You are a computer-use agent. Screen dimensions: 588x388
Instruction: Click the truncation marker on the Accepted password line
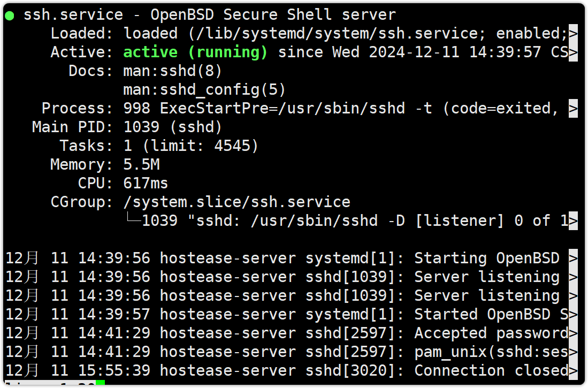click(573, 333)
